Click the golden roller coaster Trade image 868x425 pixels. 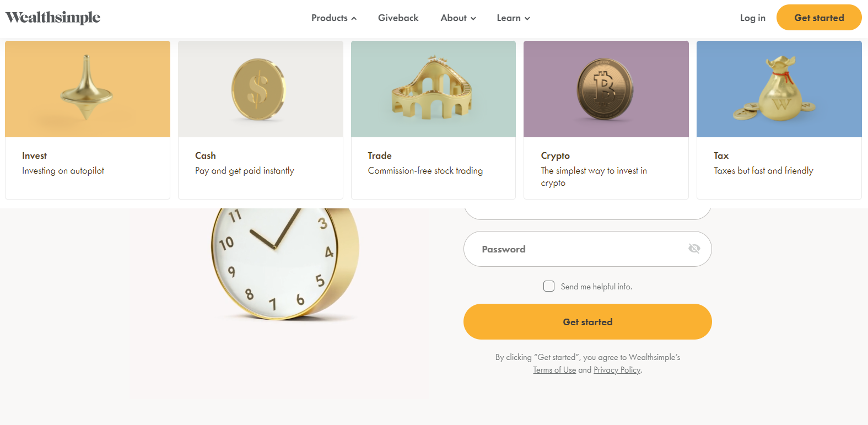coord(433,88)
